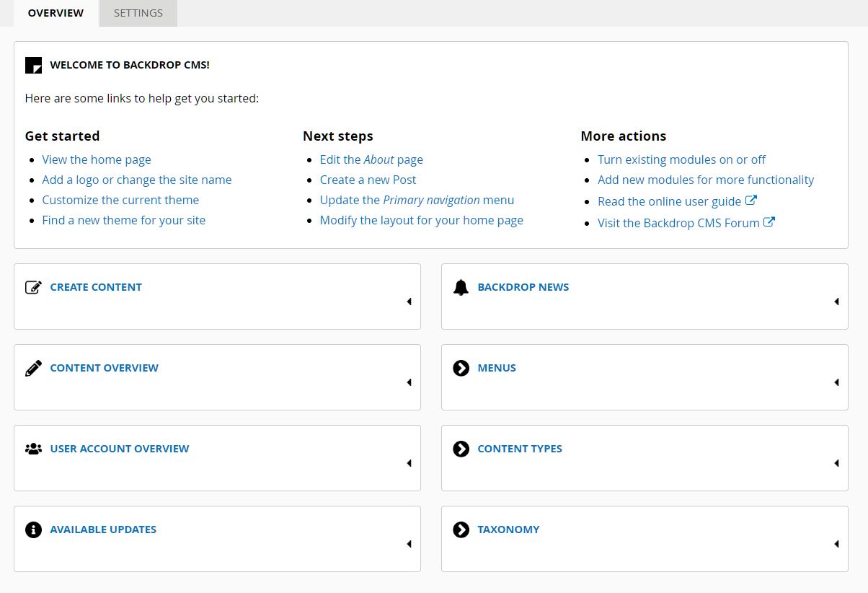Click the Available Updates info icon

click(33, 530)
